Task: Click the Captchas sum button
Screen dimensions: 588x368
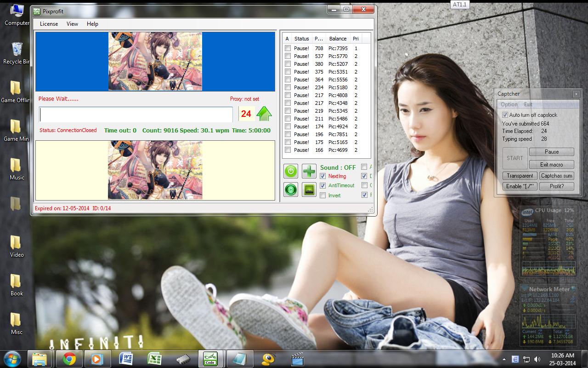Action: click(557, 176)
